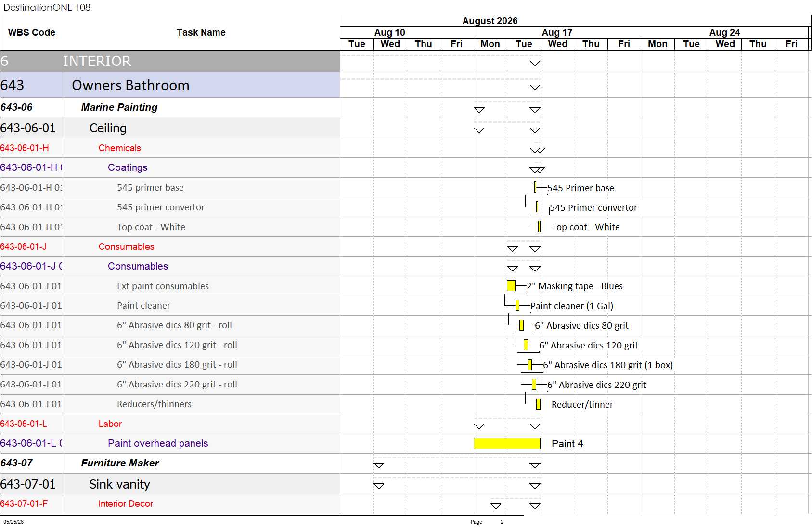Click Interior Decor start summary triangle
Image resolution: width=812 pixels, height=528 pixels.
coord(496,506)
